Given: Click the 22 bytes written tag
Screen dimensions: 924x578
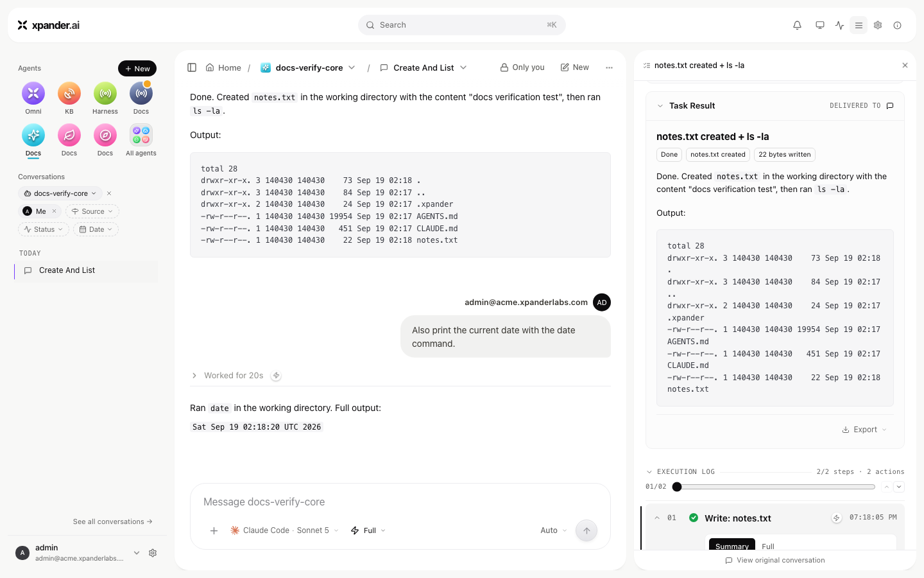Looking at the screenshot, I should tap(784, 155).
